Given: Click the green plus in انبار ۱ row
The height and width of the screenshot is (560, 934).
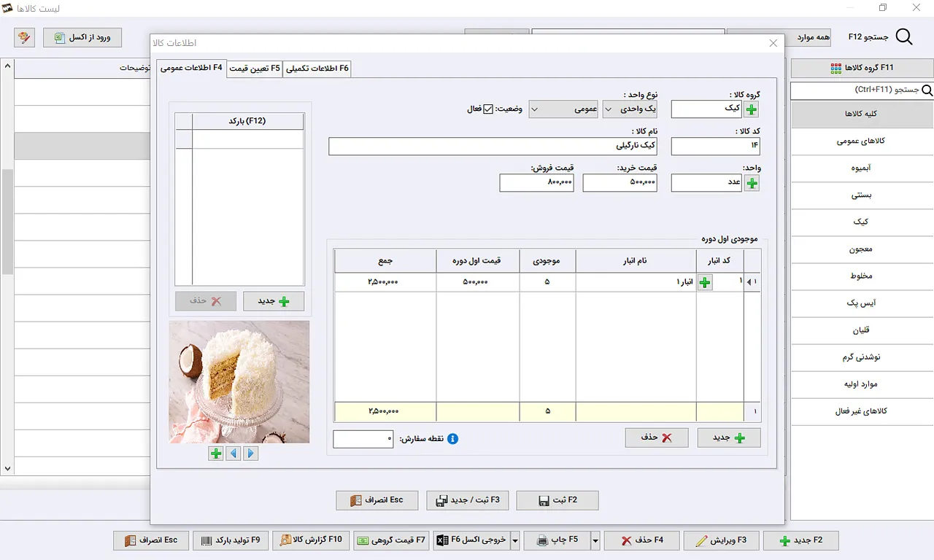Looking at the screenshot, I should point(705,282).
